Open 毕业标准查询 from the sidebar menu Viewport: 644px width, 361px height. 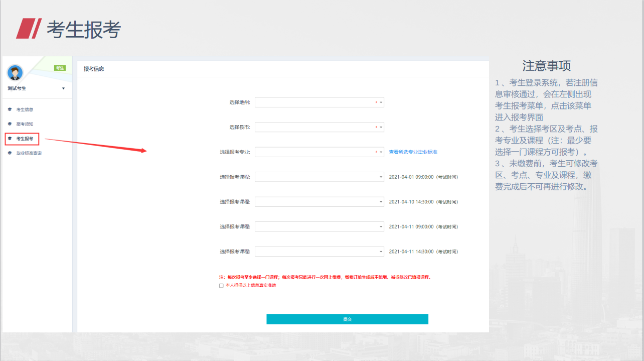(29, 153)
